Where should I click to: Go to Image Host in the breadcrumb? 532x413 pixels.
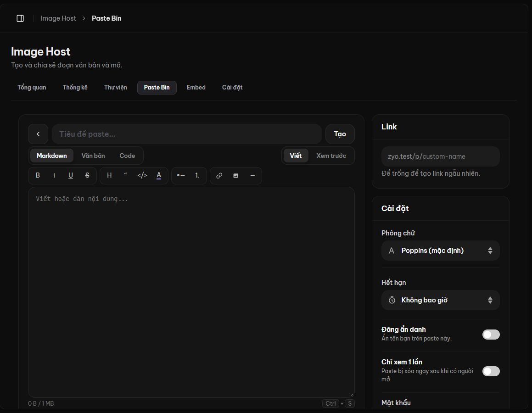(x=58, y=18)
